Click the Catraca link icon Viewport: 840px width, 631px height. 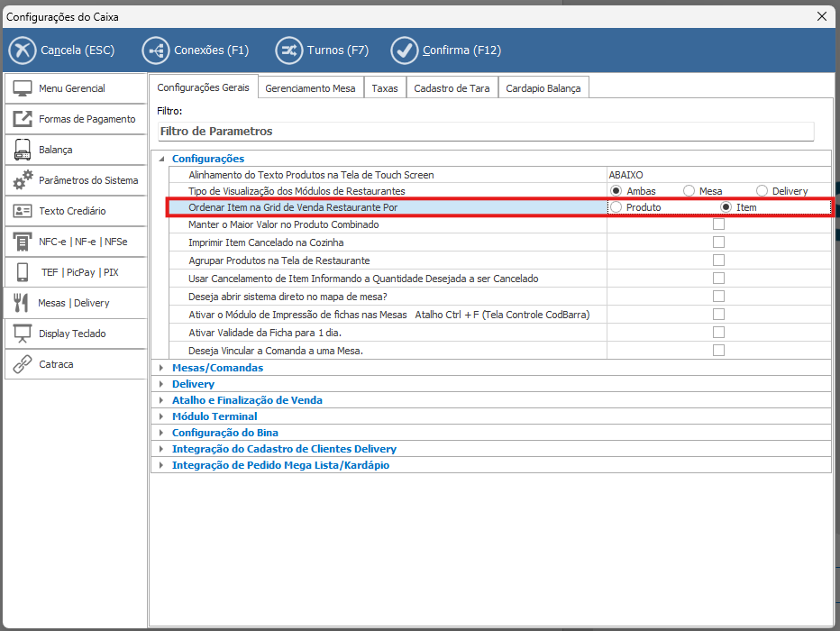pos(23,364)
